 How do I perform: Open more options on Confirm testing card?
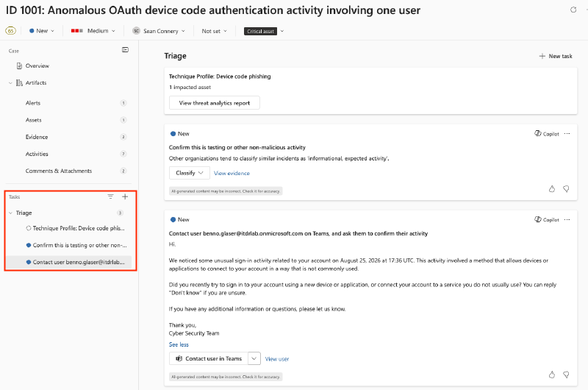point(567,134)
